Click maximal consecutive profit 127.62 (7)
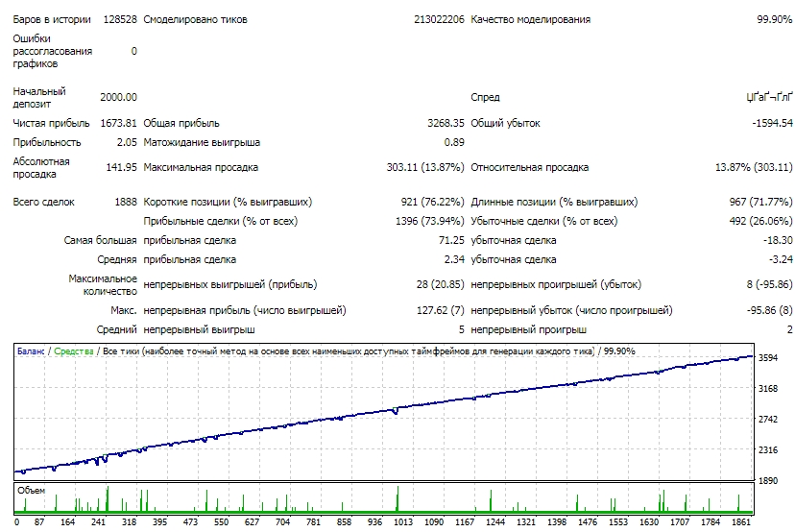The width and height of the screenshot is (795, 532). tap(440, 310)
